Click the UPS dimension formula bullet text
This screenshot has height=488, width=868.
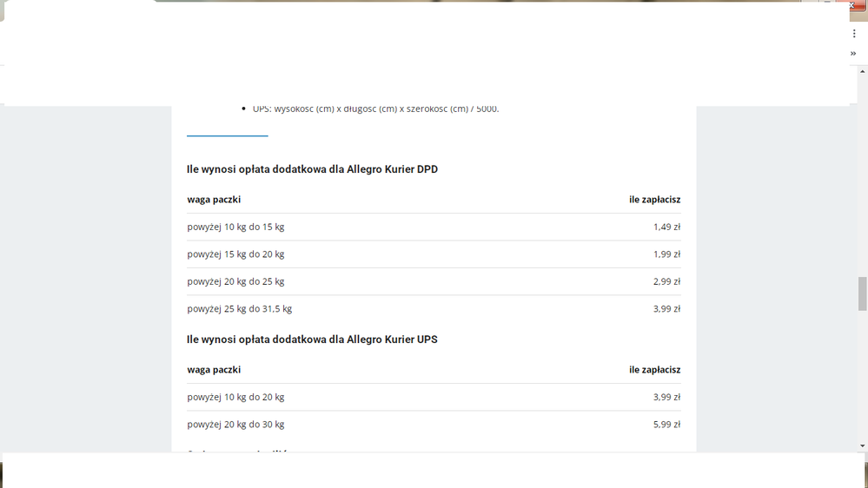(x=376, y=109)
